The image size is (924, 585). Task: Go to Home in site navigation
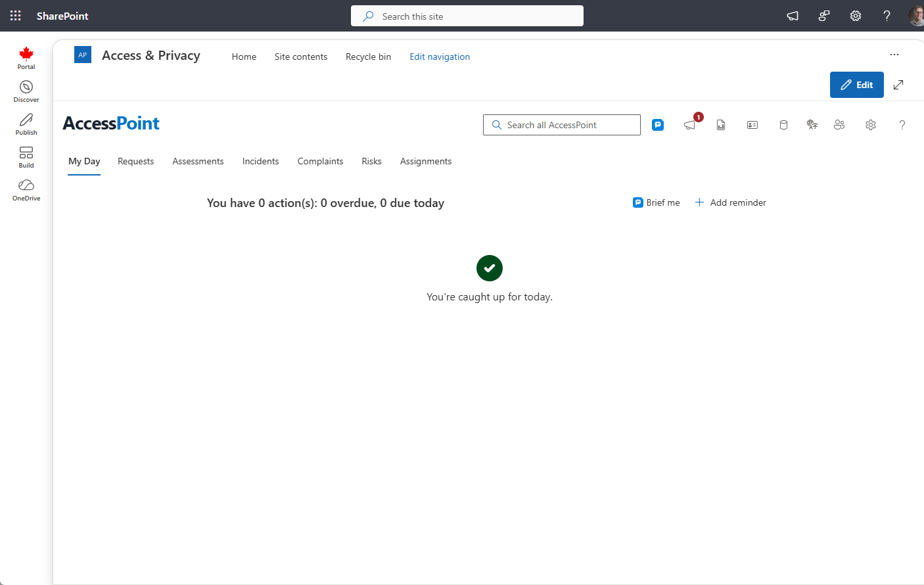244,57
